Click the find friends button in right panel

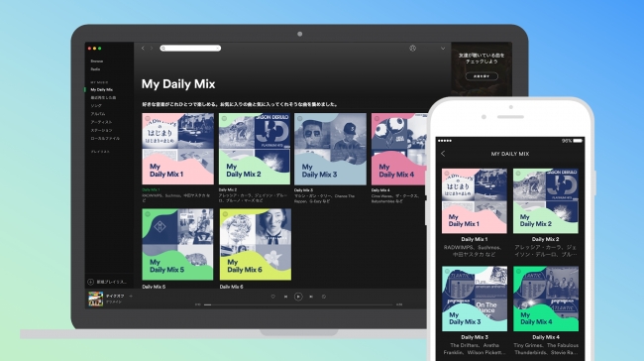pos(482,76)
